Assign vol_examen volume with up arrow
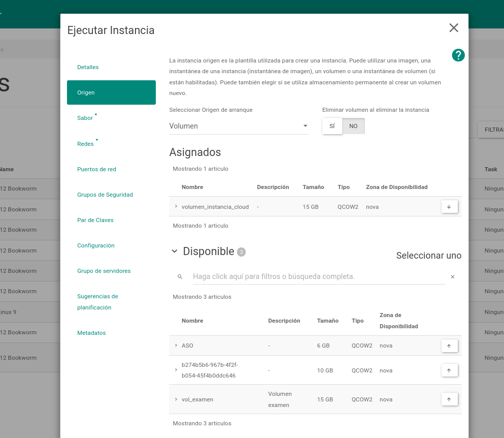Screen dimensions: 504x438 point(449,399)
